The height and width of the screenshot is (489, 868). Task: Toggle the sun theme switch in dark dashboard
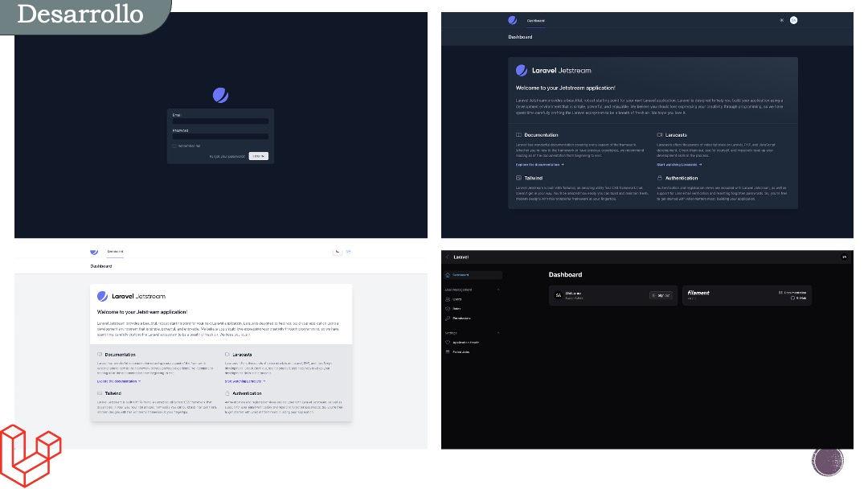781,20
